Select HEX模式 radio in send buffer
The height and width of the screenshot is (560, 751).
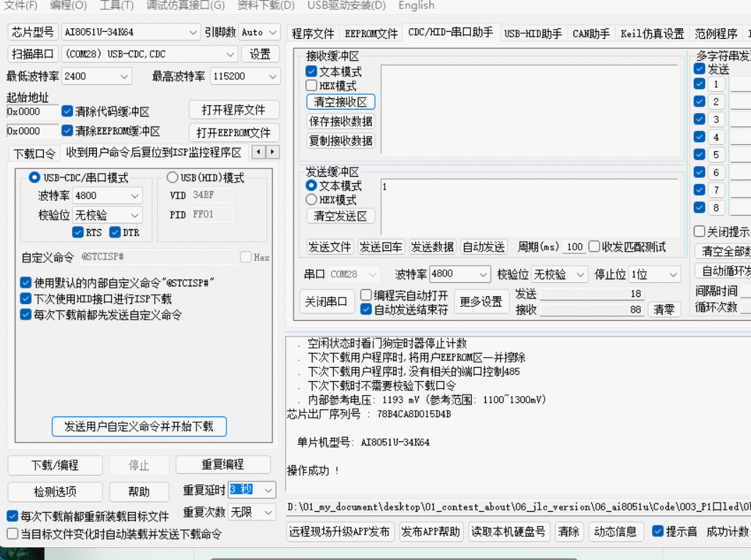(311, 200)
